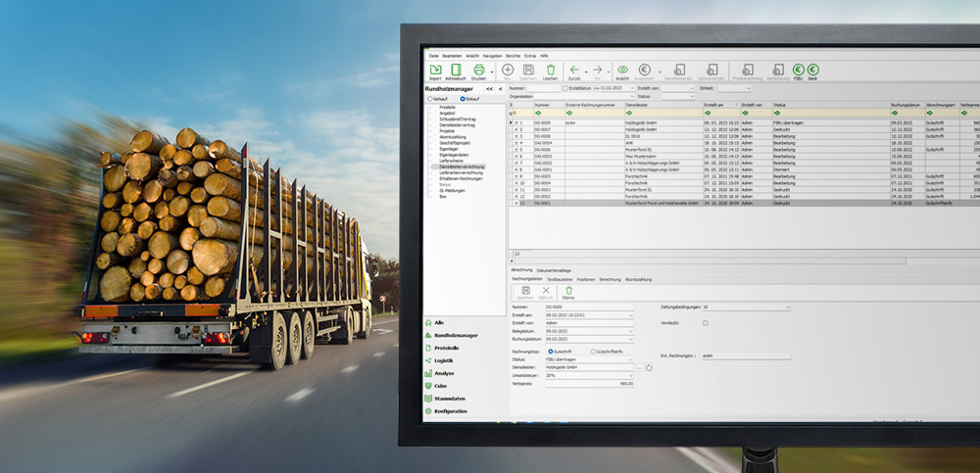Image resolution: width=980 pixels, height=473 pixels.
Task: Click the Ext. Rechnungsnr. input field
Action: point(746,355)
